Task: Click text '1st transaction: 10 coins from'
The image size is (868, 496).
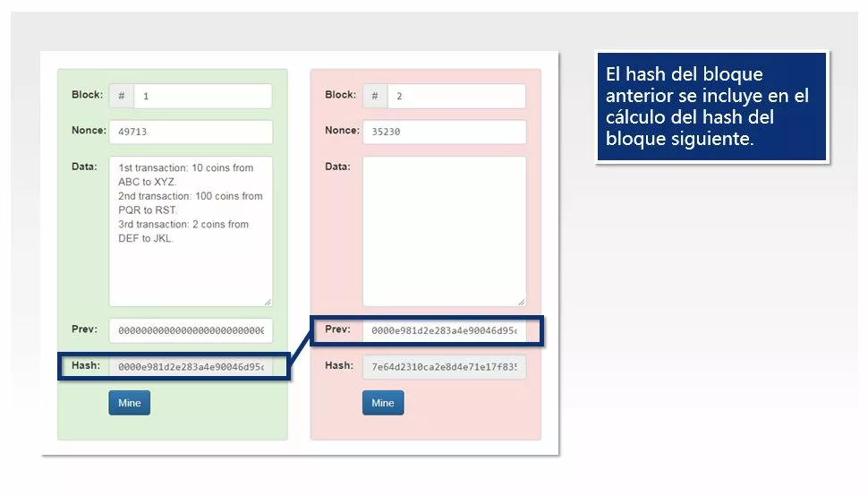Action: point(185,167)
